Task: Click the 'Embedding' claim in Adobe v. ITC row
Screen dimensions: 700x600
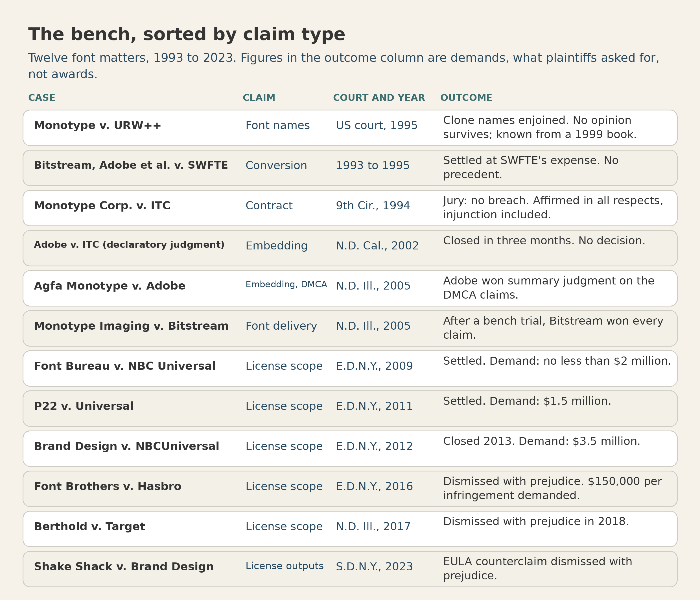Action: [277, 246]
